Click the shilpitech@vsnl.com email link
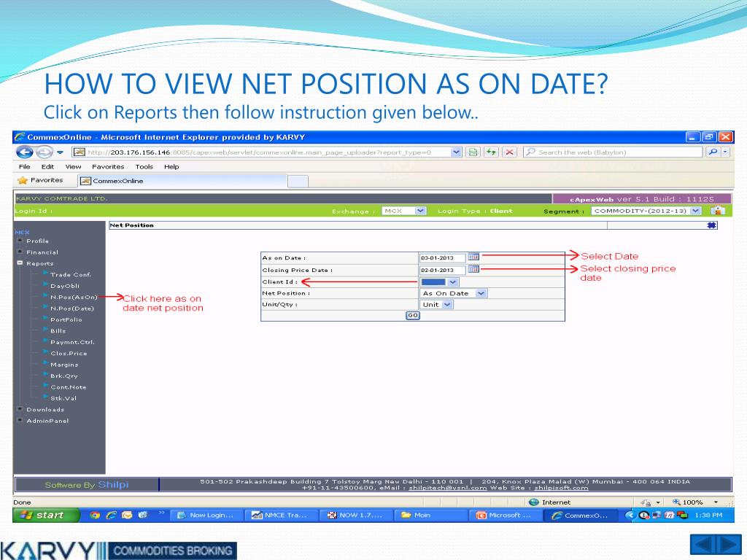This screenshot has height=560, width=747. pyautogui.click(x=447, y=488)
